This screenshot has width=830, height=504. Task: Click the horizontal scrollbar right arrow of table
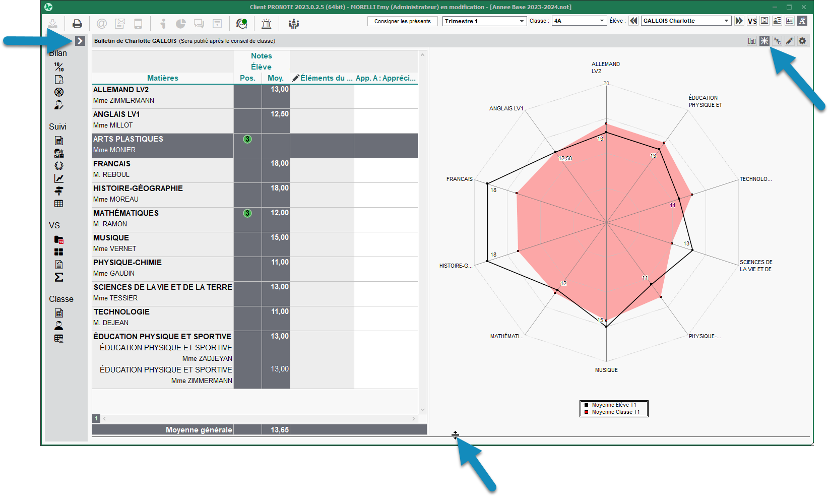(414, 419)
